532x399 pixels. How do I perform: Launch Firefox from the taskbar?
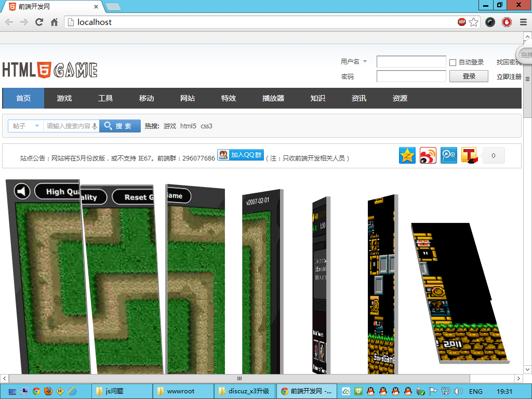(48, 391)
